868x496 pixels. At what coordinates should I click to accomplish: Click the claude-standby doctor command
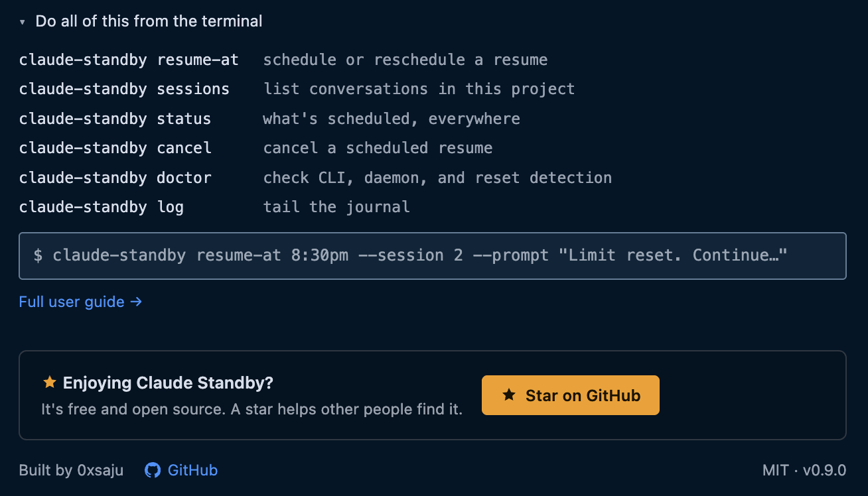(115, 178)
